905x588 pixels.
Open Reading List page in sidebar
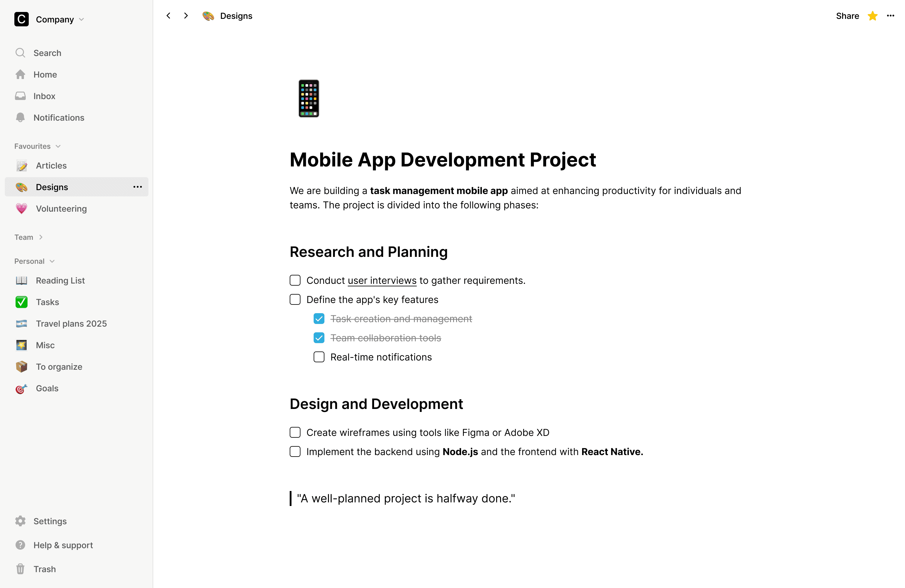[x=60, y=280]
